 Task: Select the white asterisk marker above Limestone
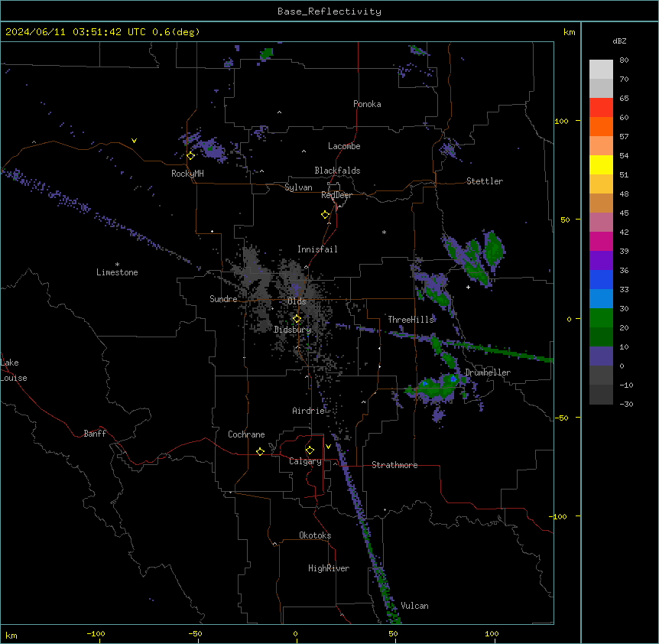(117, 265)
